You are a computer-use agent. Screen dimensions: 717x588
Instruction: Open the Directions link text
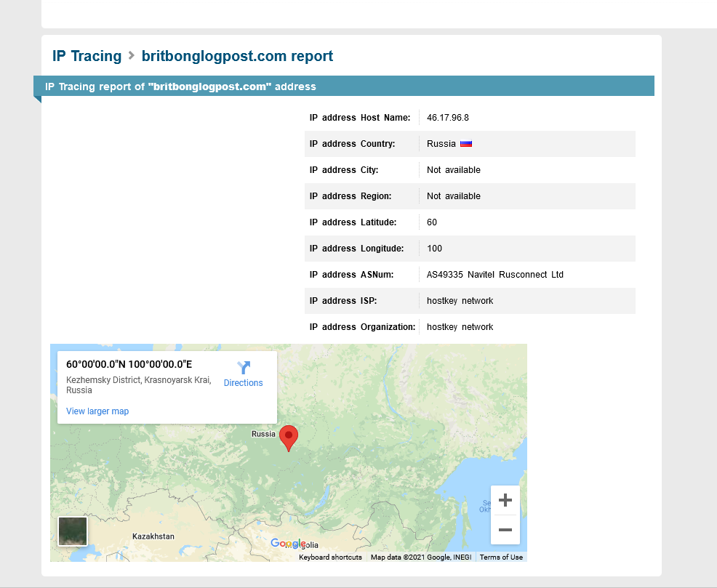pos(244,383)
